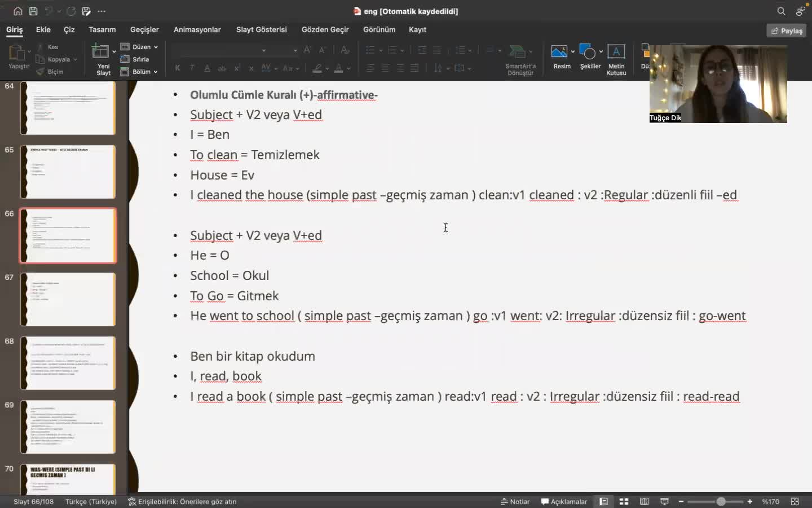This screenshot has height=508, width=812.
Task: Click the search magnifier icon
Action: point(781,11)
